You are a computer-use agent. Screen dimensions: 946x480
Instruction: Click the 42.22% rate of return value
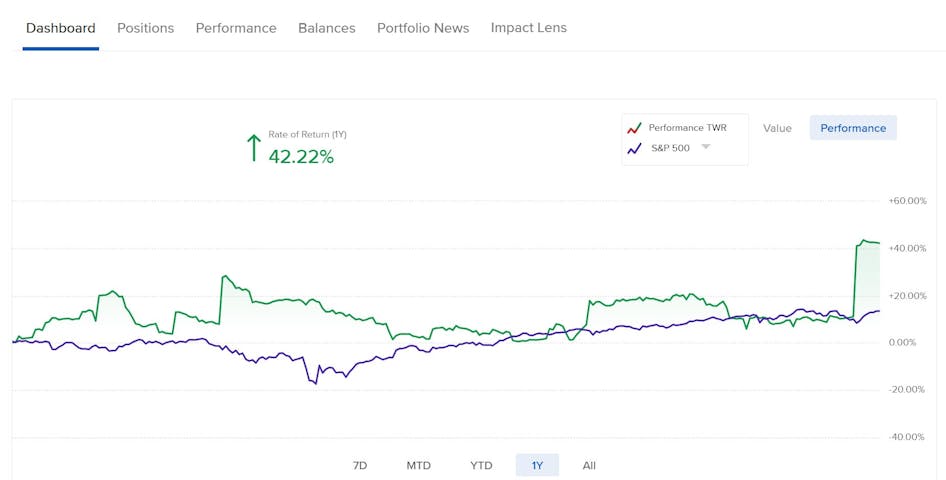click(301, 156)
